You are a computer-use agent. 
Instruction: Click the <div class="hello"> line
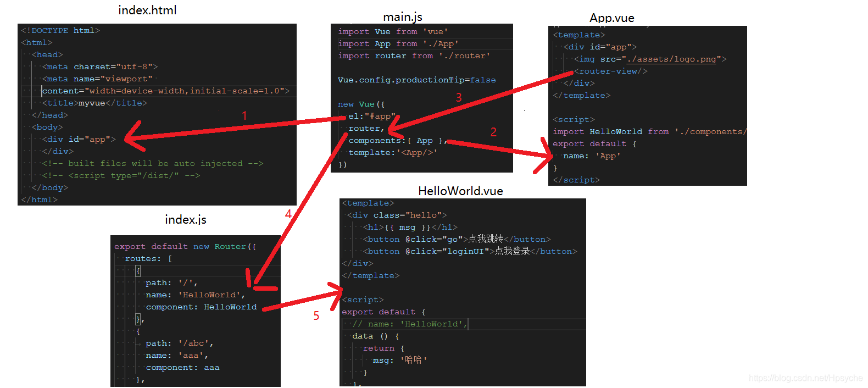tap(397, 215)
